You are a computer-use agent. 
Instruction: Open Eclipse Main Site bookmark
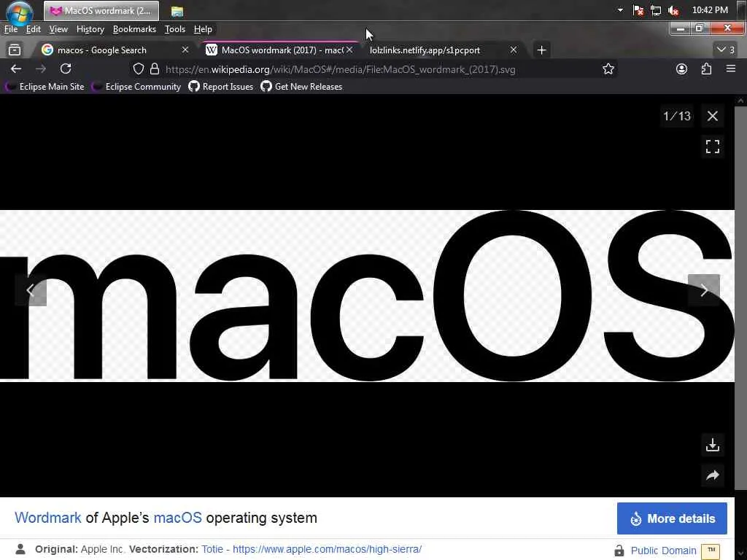[x=45, y=87]
